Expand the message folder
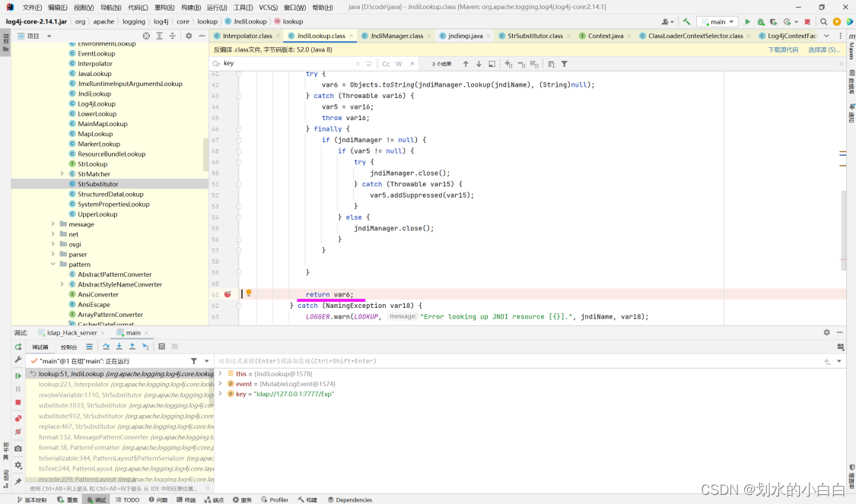The height and width of the screenshot is (504, 856). point(53,224)
